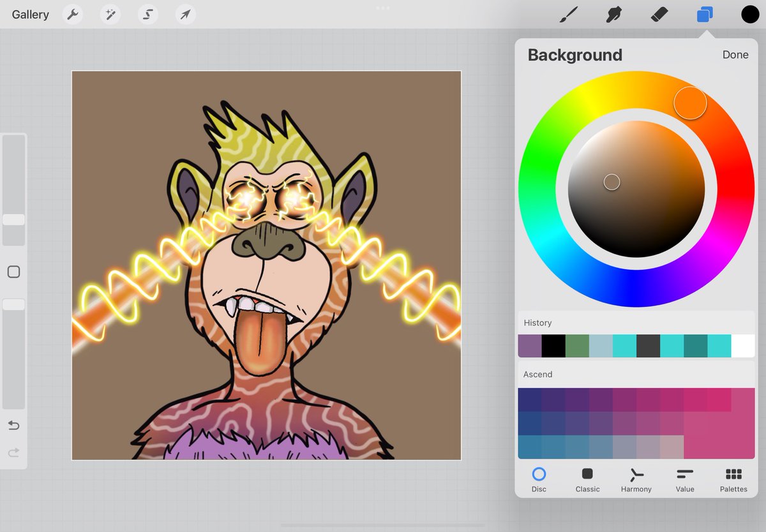The image size is (766, 532).
Task: Click the 'History' section label
Action: (x=537, y=323)
